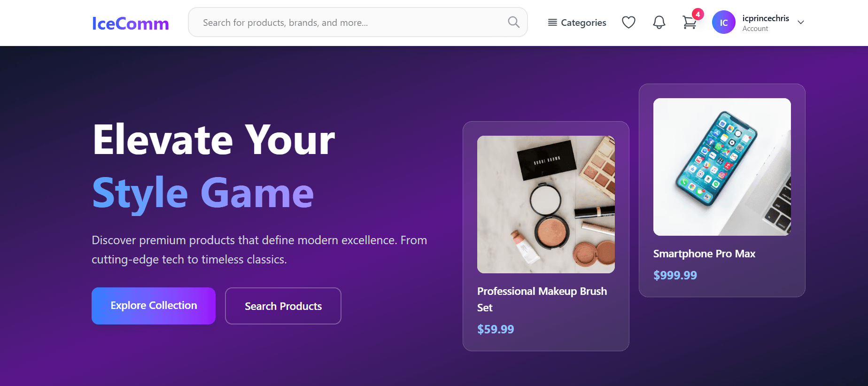This screenshot has height=386, width=868.
Task: Click the Categories hamburger icon
Action: coord(552,23)
